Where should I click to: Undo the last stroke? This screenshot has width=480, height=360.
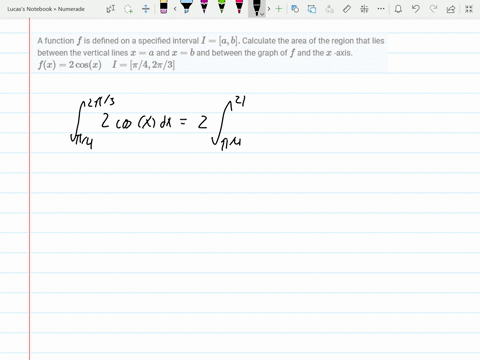[416, 9]
